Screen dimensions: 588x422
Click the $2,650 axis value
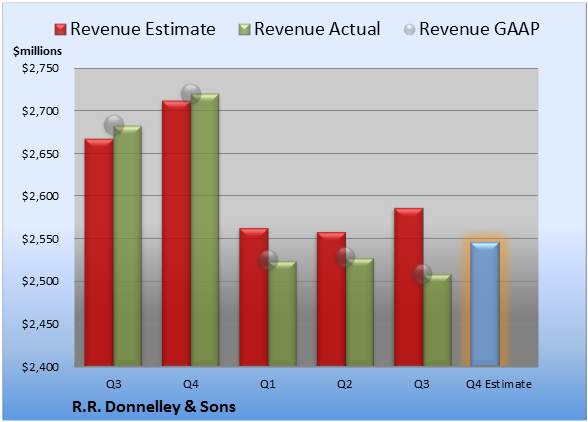[40, 154]
